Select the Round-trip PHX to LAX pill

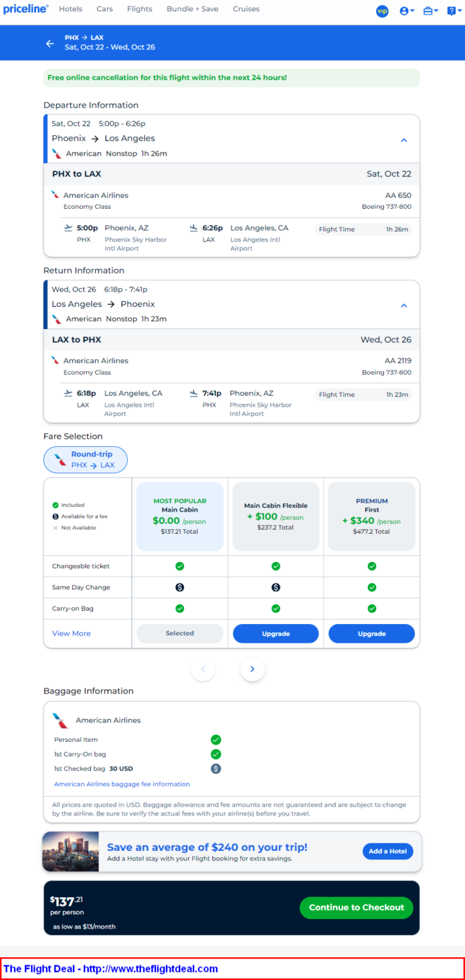pos(85,459)
